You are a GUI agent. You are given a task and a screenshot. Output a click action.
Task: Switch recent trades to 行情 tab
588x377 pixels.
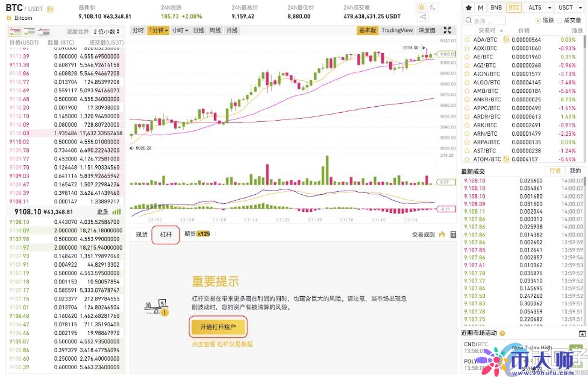point(555,171)
